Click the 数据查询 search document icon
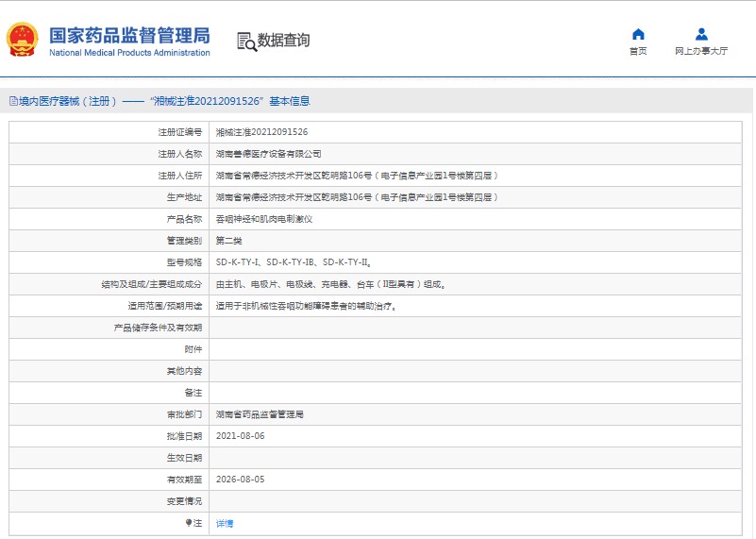Viewport: 756px width, 539px height. click(247, 42)
